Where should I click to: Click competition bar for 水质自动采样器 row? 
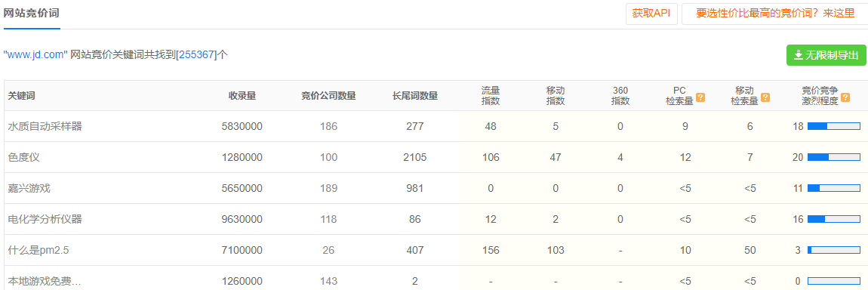[x=834, y=126]
